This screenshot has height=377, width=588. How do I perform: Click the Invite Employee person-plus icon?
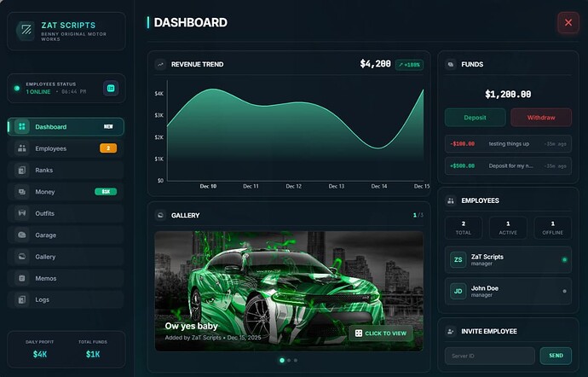(x=451, y=331)
